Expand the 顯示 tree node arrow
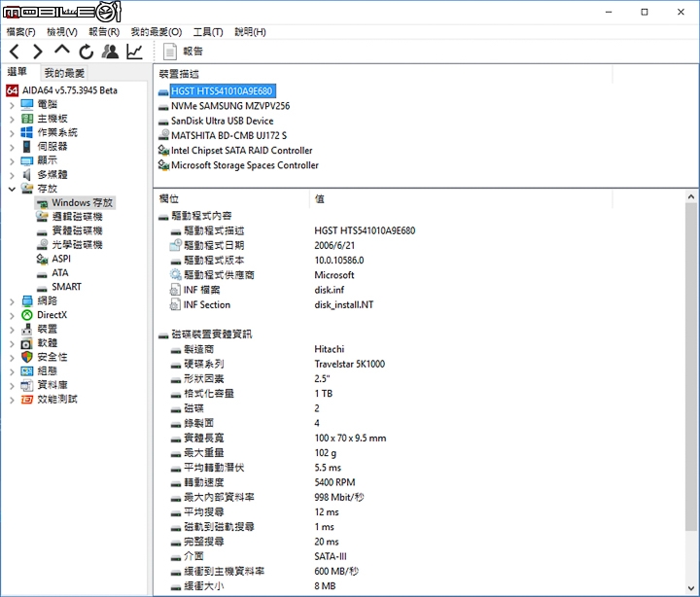Viewport: 700px width, 597px height. tap(12, 161)
